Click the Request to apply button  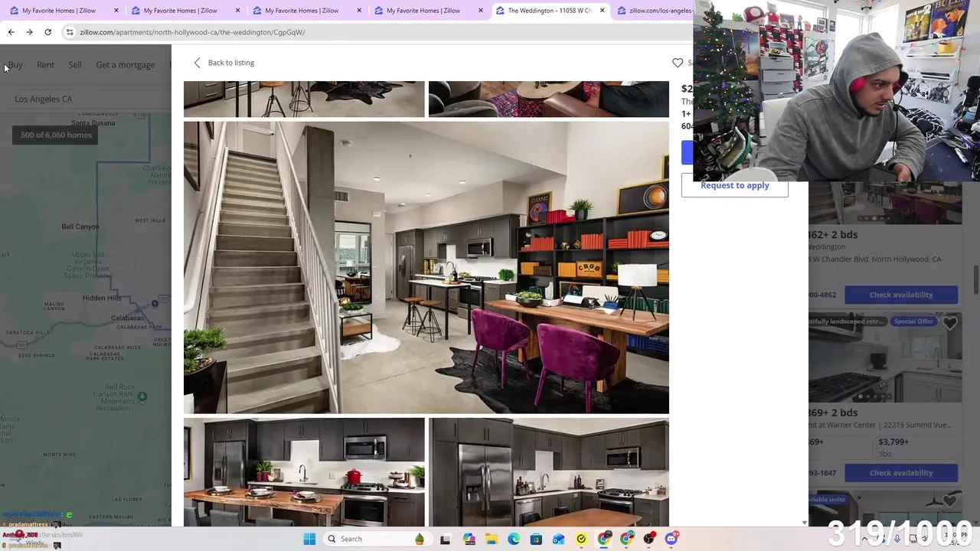click(x=734, y=186)
